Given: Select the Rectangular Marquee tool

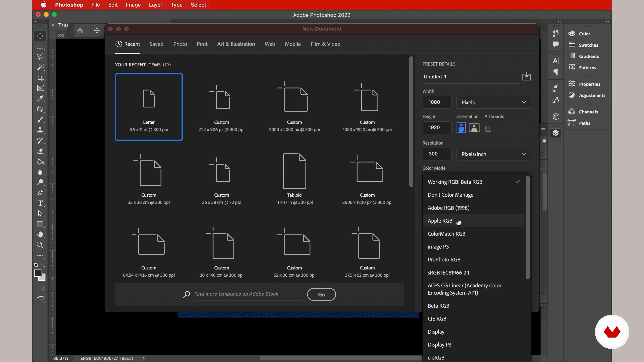Looking at the screenshot, I should click(40, 46).
